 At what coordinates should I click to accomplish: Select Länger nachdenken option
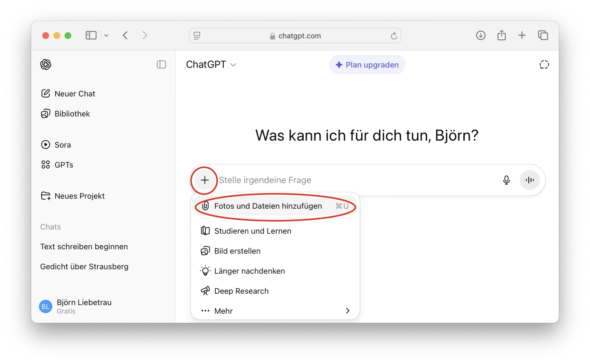point(249,271)
